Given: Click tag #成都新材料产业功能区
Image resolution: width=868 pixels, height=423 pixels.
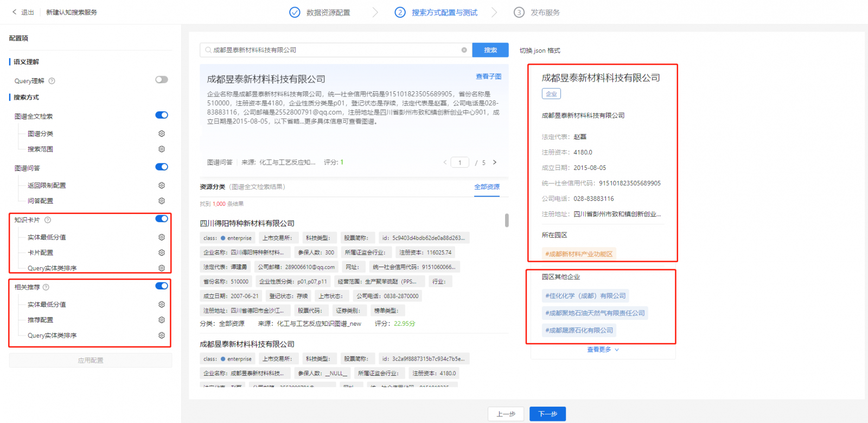Looking at the screenshot, I should [579, 254].
